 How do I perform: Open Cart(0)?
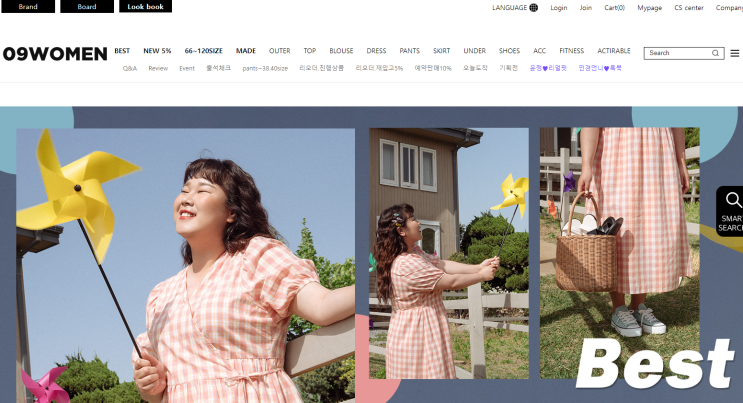pyautogui.click(x=615, y=8)
